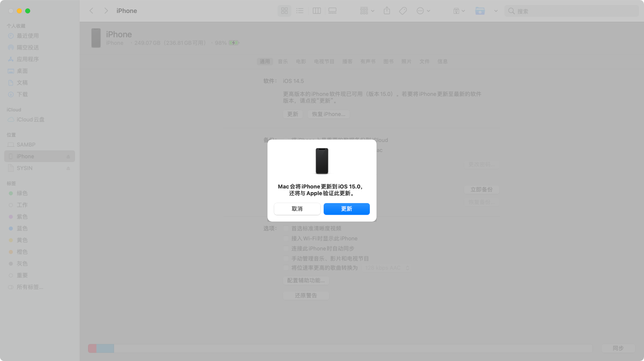The height and width of the screenshot is (361, 644).
Task: Select the 紫色 tag
Action: pos(39,217)
